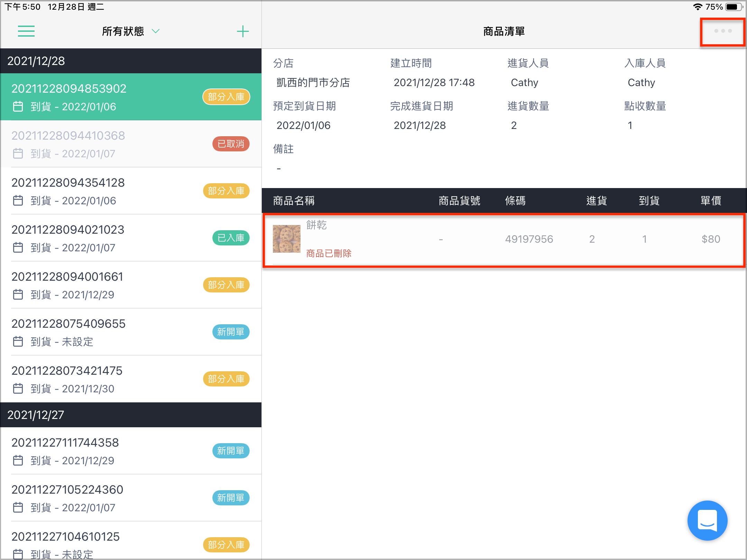Click the 已取消 status badge
Viewport: 747px width, 560px height.
coord(231,144)
